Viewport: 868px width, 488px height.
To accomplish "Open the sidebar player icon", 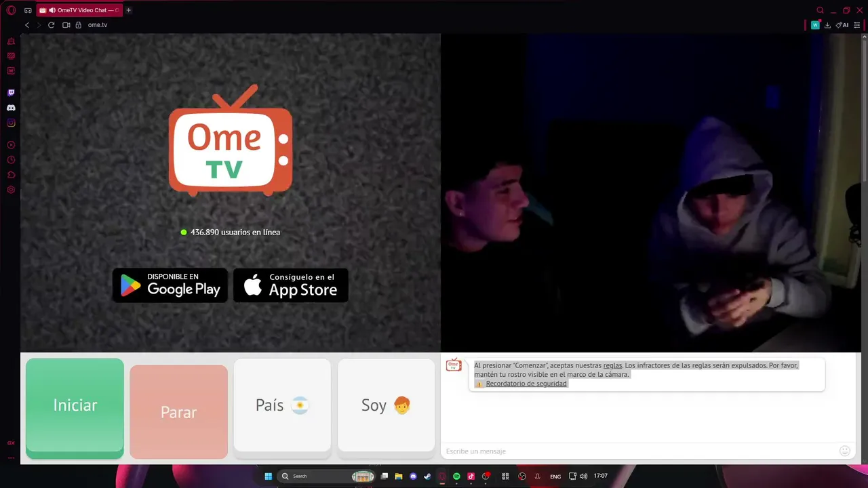I will click(x=11, y=145).
